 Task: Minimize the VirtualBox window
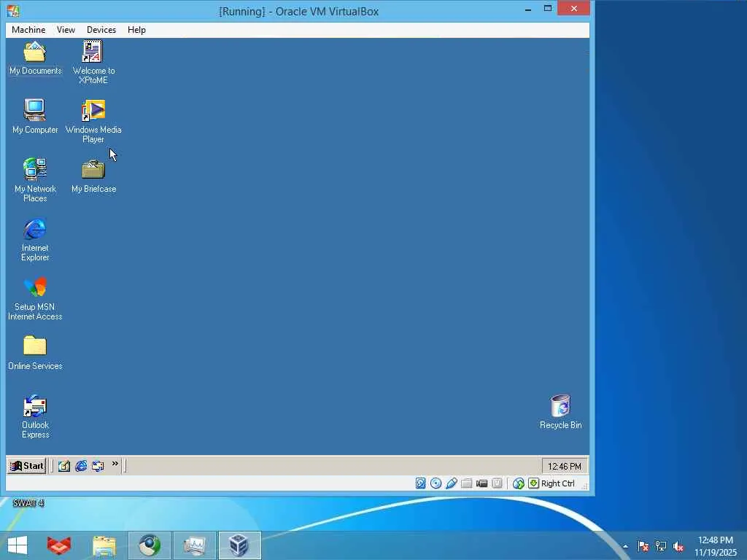click(528, 9)
